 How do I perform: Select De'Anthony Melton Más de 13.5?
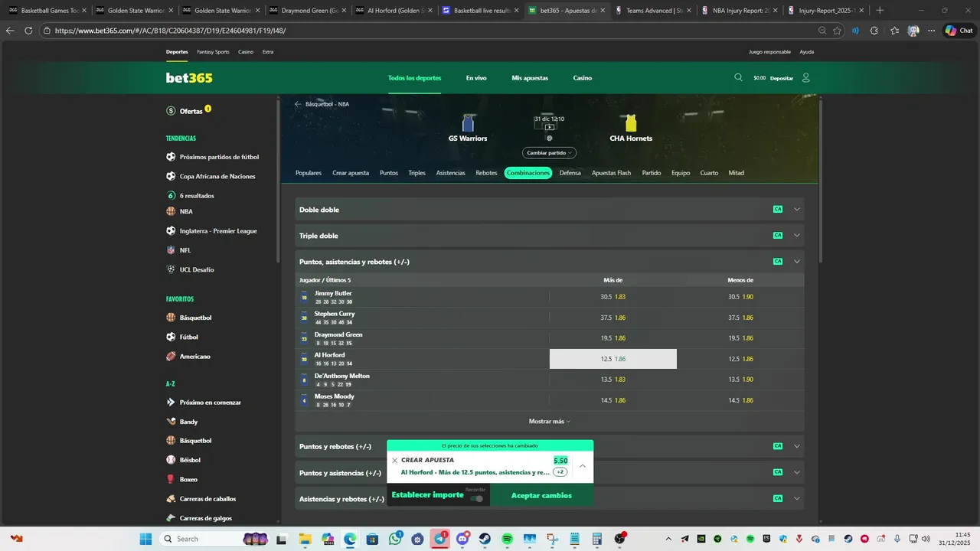(x=613, y=380)
